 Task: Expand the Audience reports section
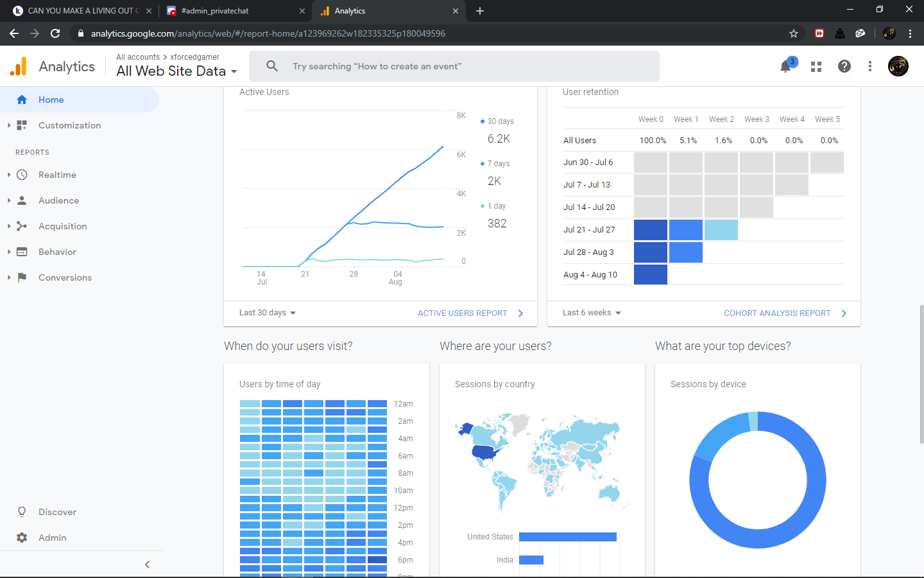[58, 200]
